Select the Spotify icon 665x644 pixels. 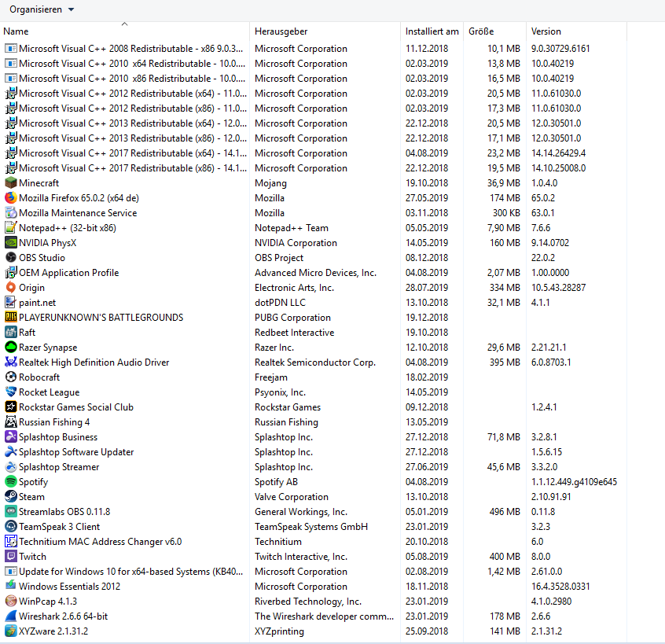[10, 481]
